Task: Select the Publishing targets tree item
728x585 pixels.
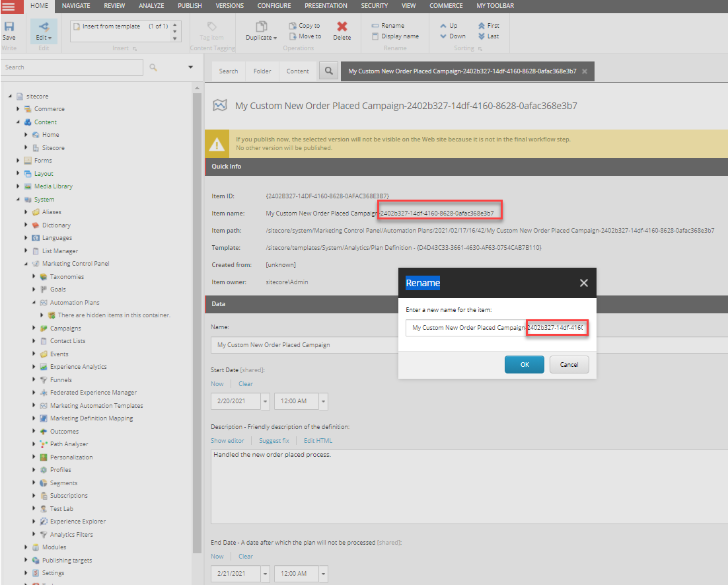Action: click(67, 561)
